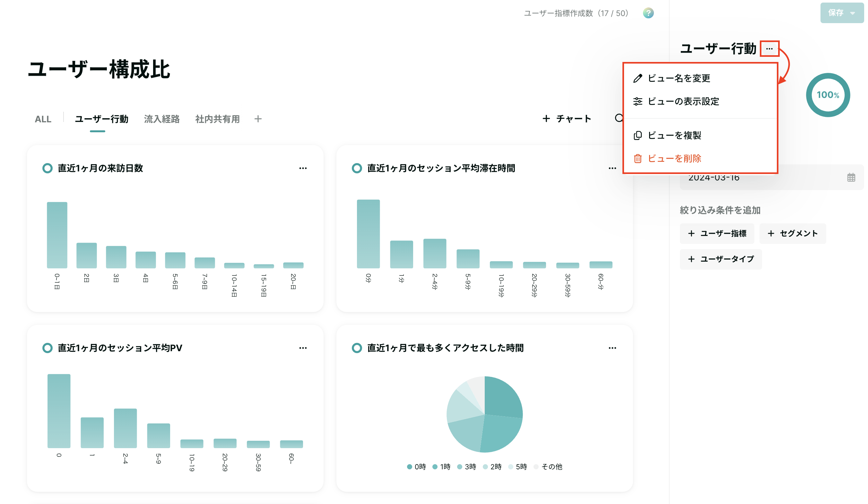The image size is (868, 504).
Task: Click the ユーザー構成比 page heading
Action: point(99,69)
